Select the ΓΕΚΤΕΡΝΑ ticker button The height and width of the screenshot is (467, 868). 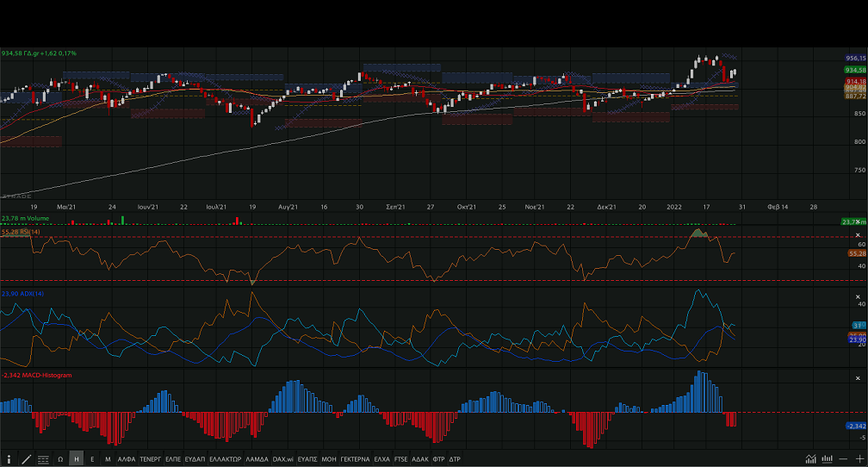tap(356, 459)
